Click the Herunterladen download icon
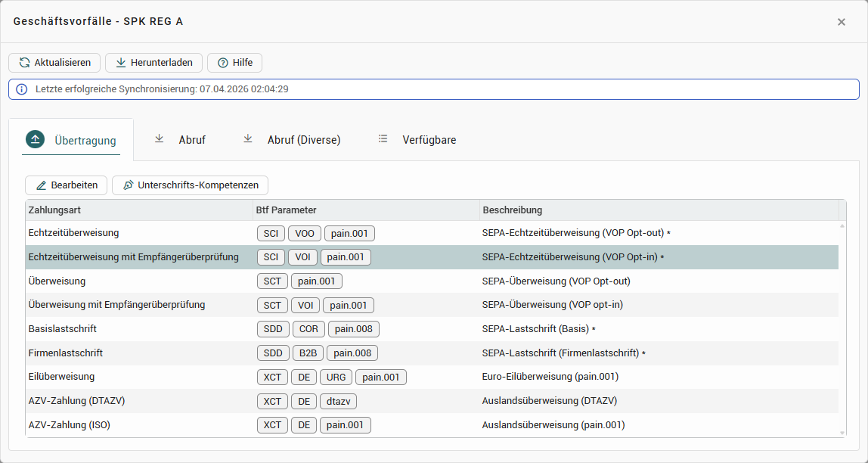Viewport: 868px width, 463px height. (x=121, y=63)
